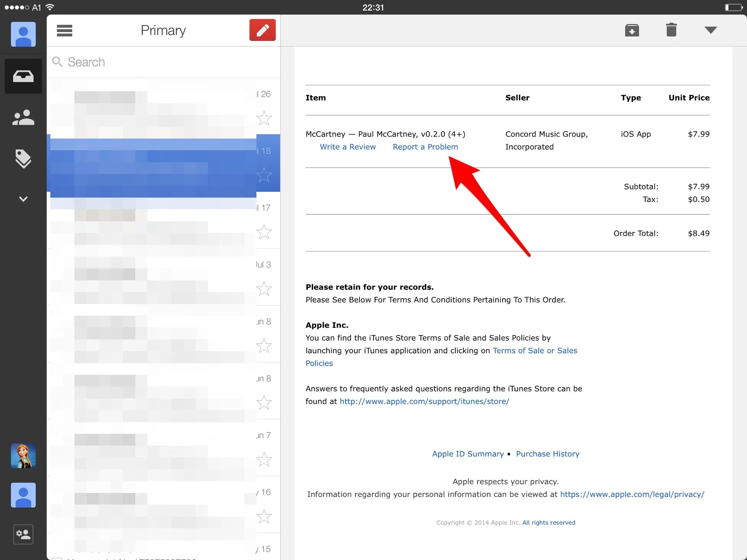
Task: Open the Promotions tags icon in sidebar
Action: tap(23, 159)
